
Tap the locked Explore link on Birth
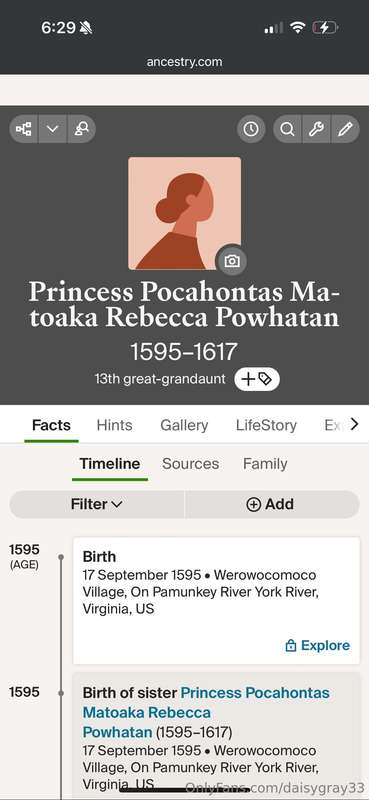[317, 645]
